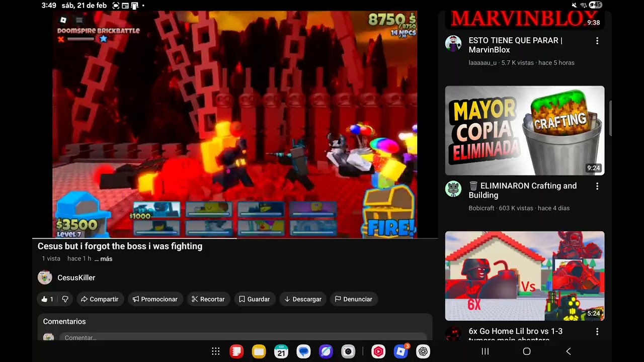Open MarvinBlox channel avatar icon
644x362 pixels.
coord(453,43)
